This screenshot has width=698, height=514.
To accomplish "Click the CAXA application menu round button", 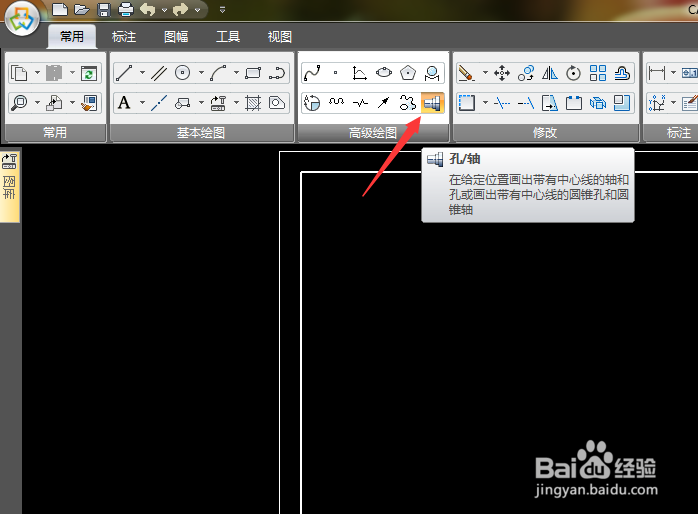I will [x=21, y=19].
